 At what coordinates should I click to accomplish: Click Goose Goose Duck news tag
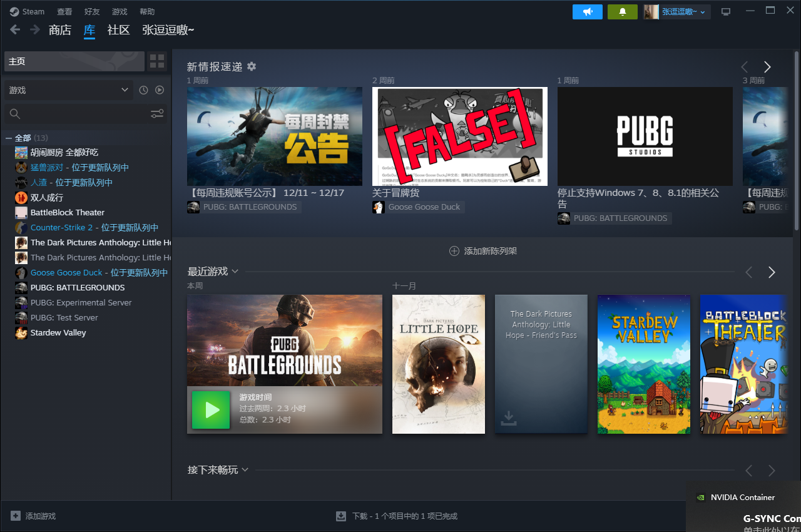(418, 207)
